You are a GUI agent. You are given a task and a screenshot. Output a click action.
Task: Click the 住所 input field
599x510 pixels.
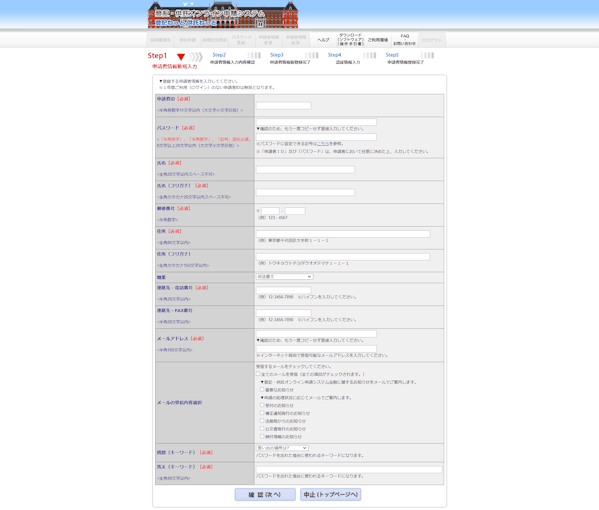pos(343,234)
